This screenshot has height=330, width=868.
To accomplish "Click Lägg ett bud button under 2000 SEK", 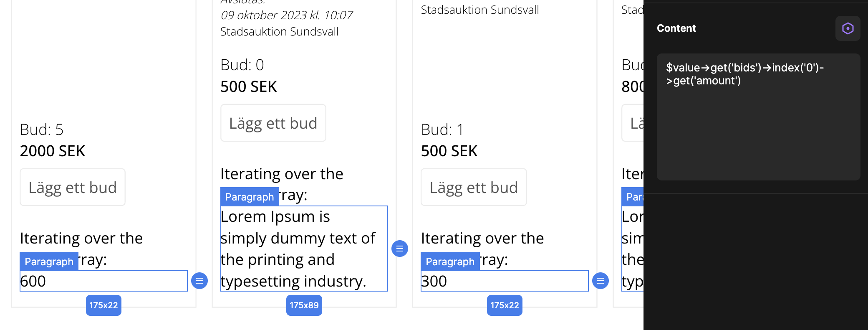I will (x=73, y=187).
